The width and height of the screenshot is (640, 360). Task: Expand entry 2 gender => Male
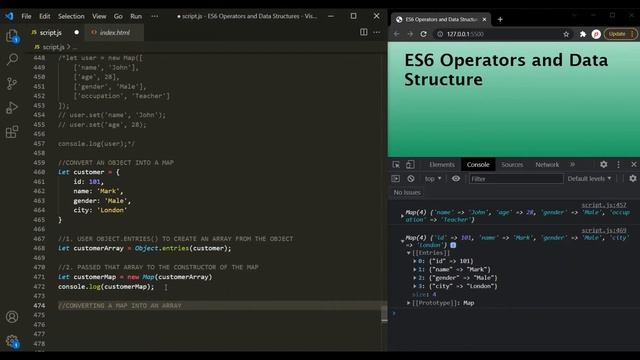click(415, 278)
